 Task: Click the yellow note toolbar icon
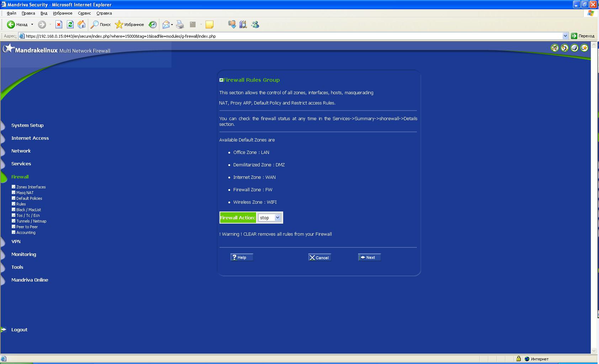click(x=210, y=25)
